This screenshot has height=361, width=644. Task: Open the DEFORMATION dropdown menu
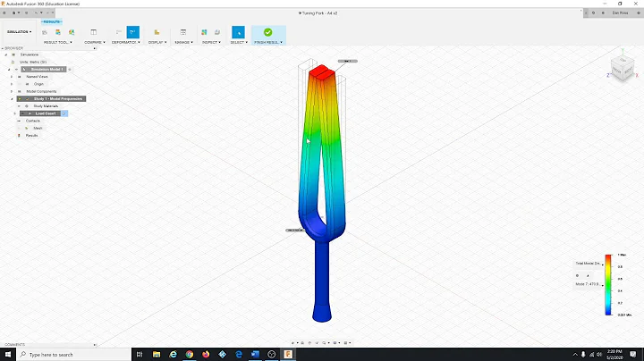pyautogui.click(x=126, y=42)
